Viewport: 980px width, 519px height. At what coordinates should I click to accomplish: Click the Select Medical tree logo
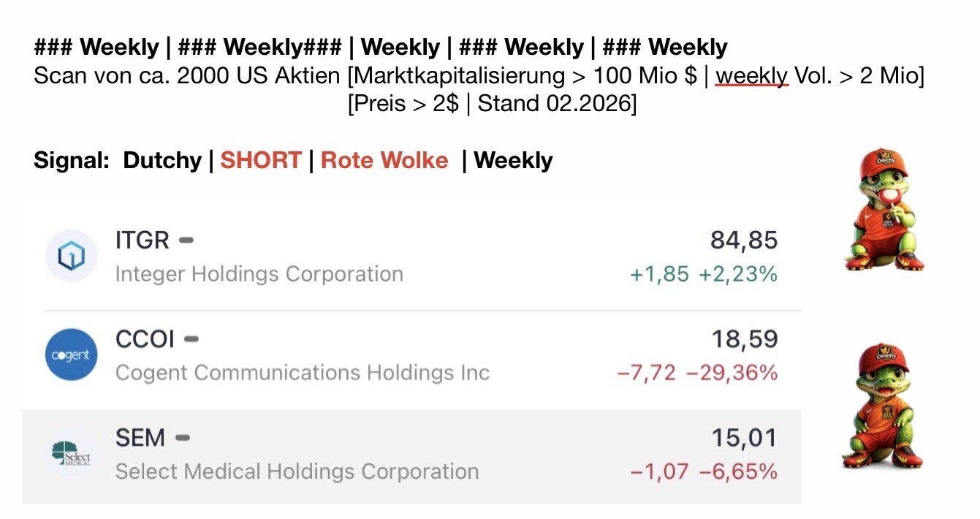point(71,453)
